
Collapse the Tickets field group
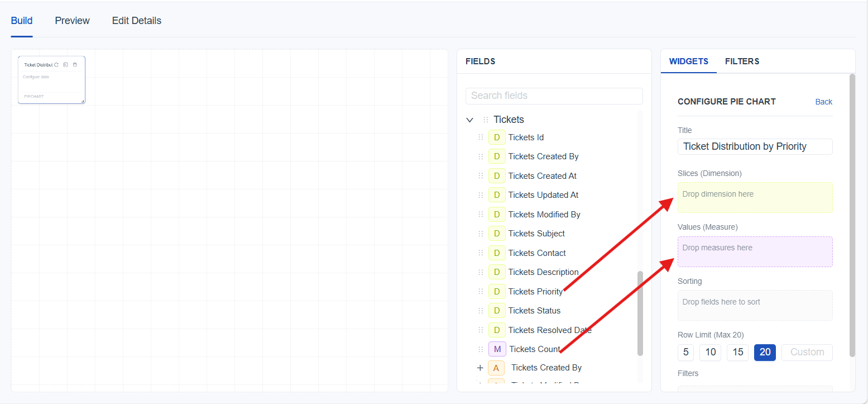[x=469, y=120]
